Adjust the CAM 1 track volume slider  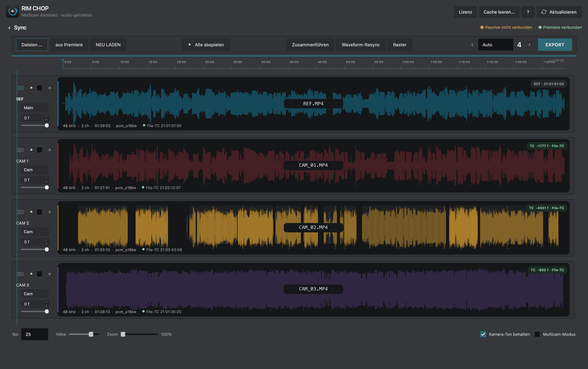[35, 187]
